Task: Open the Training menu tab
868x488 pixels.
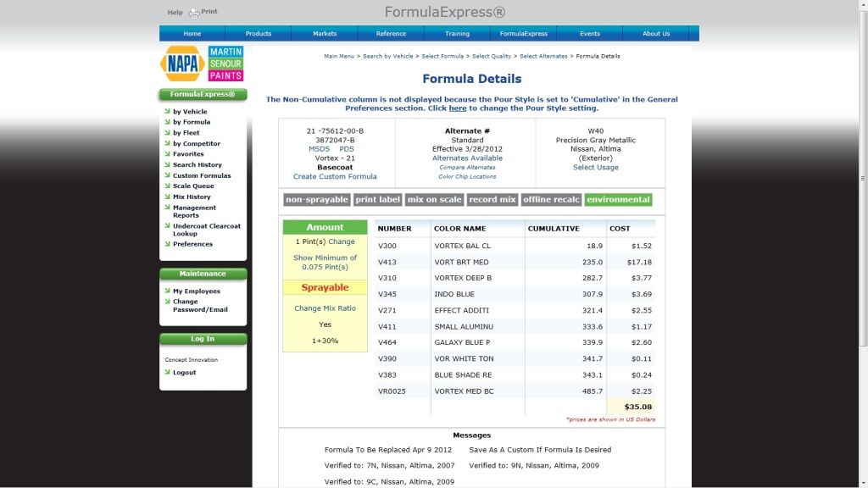Action: (x=457, y=33)
